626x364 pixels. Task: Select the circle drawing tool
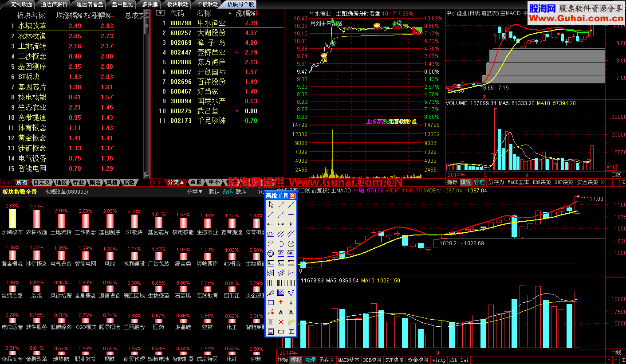tap(291, 243)
